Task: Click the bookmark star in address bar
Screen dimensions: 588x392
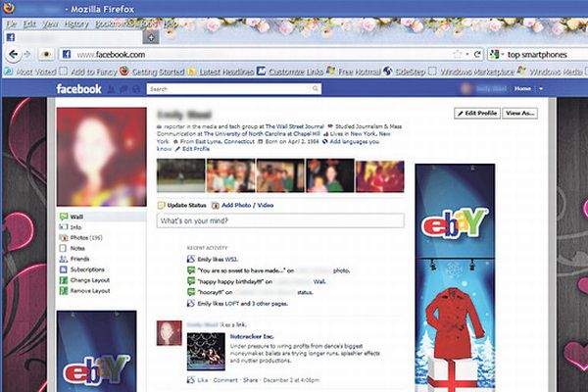Action: (x=457, y=55)
